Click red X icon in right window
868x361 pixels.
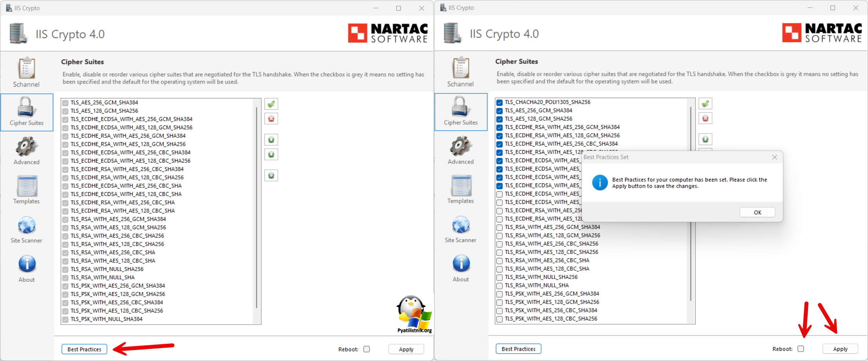(705, 118)
